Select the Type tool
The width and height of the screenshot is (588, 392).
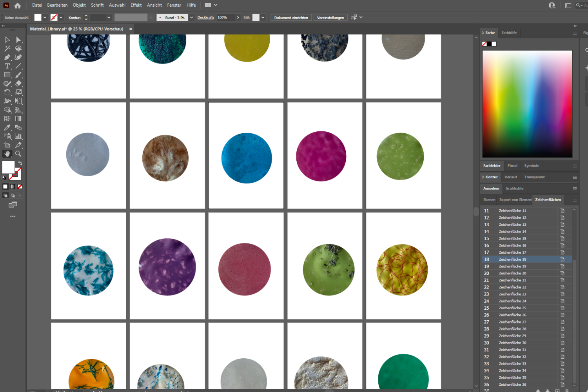pyautogui.click(x=7, y=66)
